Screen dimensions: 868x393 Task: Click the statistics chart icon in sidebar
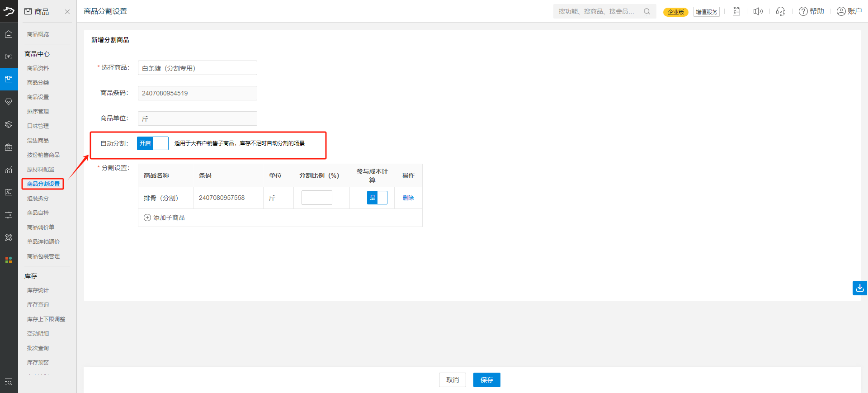[x=9, y=170]
